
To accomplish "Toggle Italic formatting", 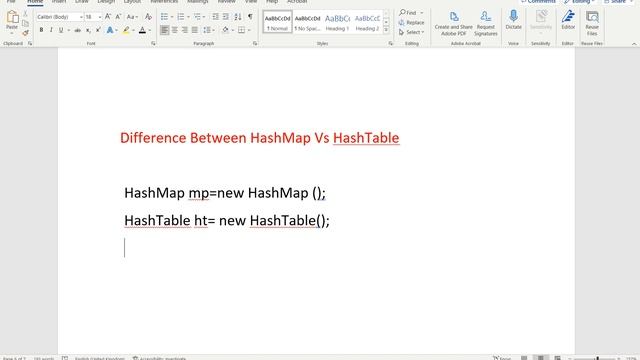I will pos(51,30).
